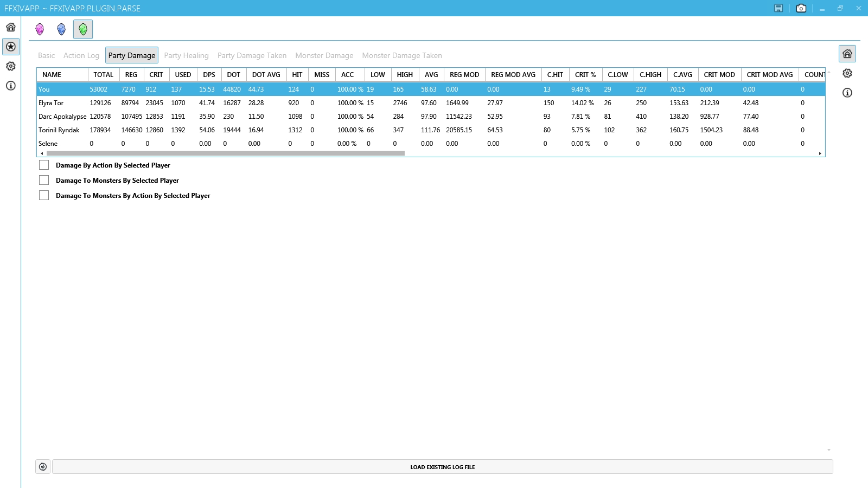Screen dimensions: 868x488
Task: Click the reset icon beside Load Existing Log File
Action: pos(43,467)
